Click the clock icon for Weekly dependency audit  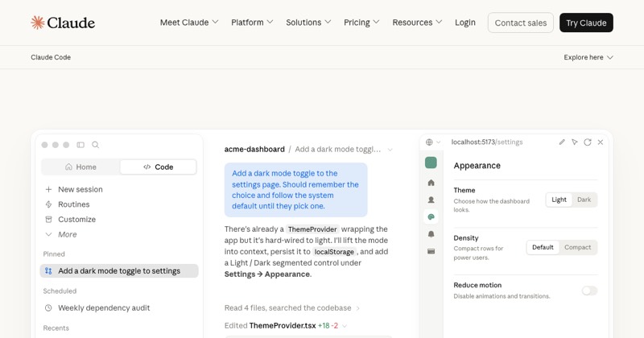pyautogui.click(x=48, y=307)
